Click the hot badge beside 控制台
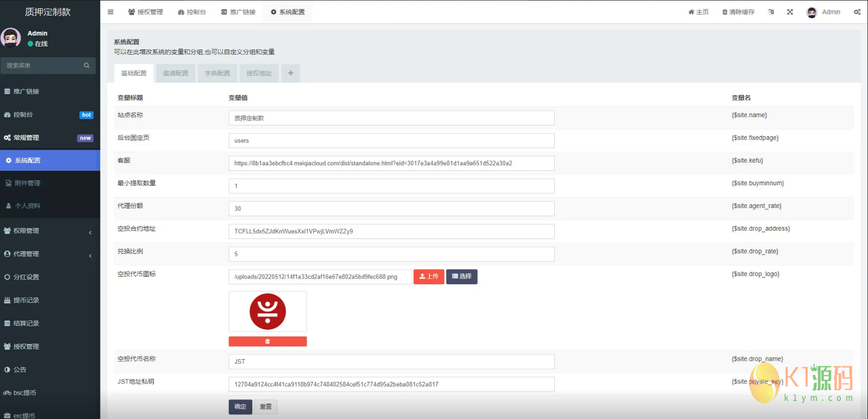868x419 pixels. pyautogui.click(x=87, y=115)
